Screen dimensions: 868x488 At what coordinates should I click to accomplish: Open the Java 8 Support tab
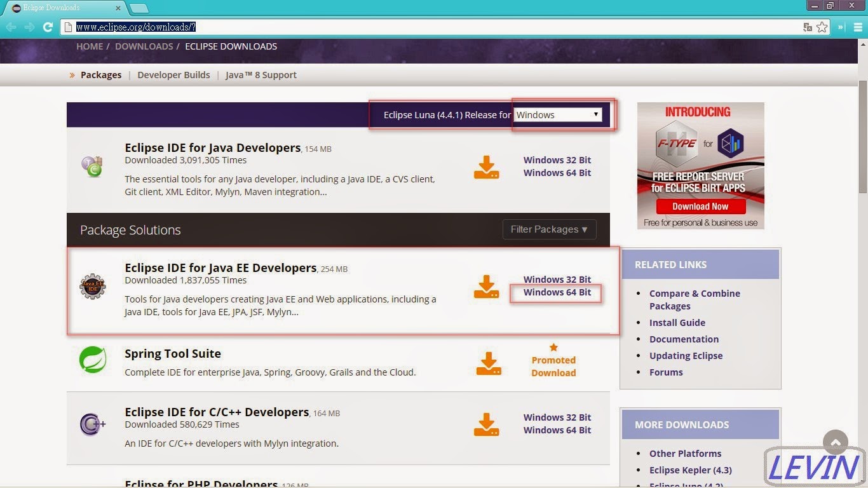coord(261,75)
